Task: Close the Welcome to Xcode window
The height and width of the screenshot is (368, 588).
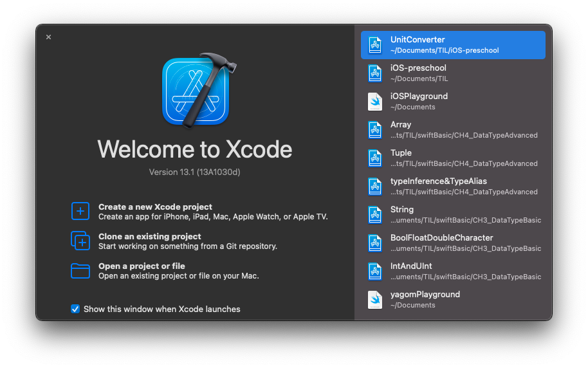Action: tap(48, 37)
